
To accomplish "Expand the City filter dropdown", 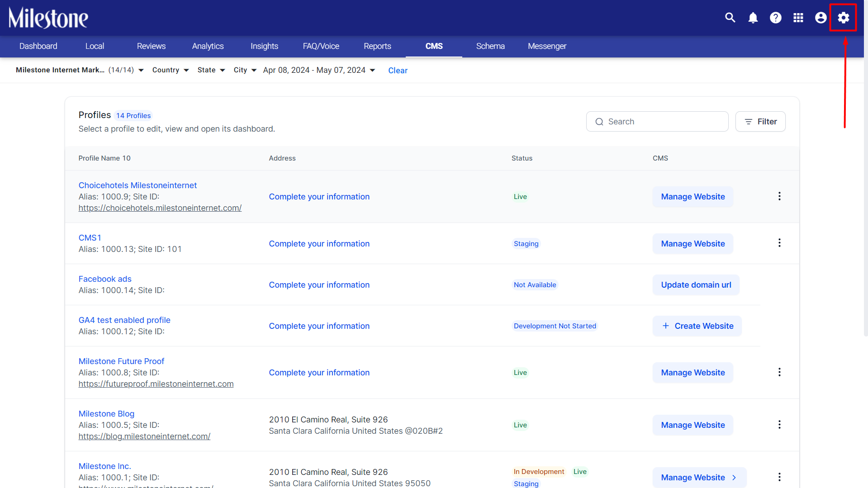I will (x=245, y=70).
